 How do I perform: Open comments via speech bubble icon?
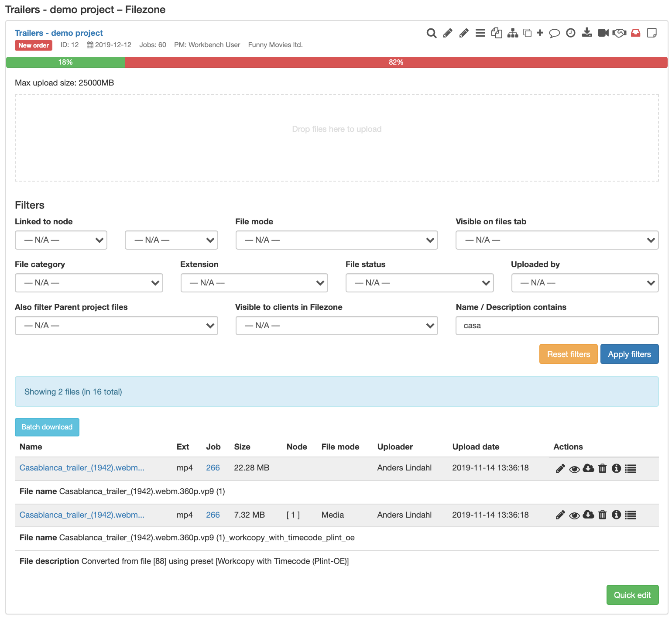pyautogui.click(x=554, y=33)
